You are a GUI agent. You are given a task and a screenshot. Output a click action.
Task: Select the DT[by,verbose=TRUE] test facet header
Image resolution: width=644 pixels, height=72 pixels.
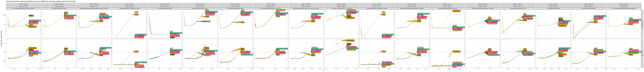click(624, 8)
